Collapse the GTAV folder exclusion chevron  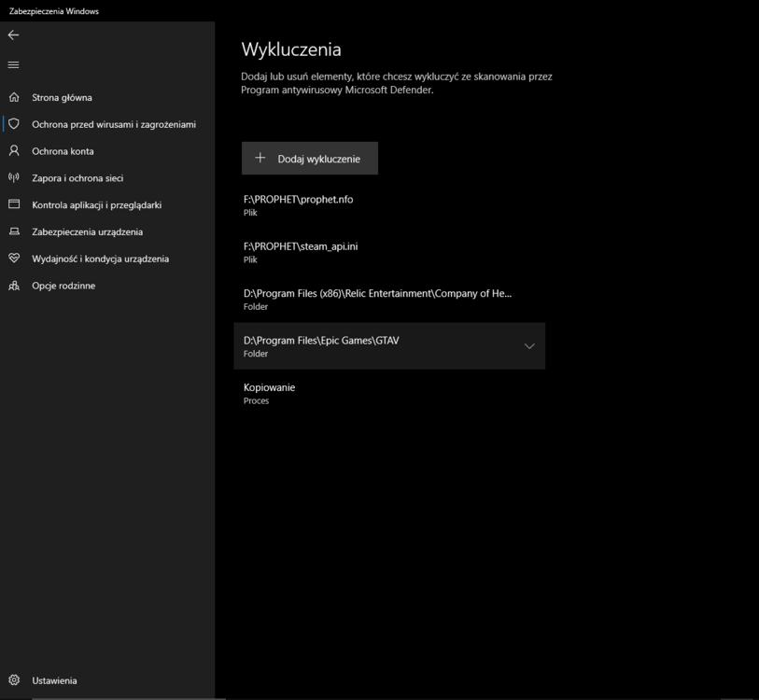point(529,345)
